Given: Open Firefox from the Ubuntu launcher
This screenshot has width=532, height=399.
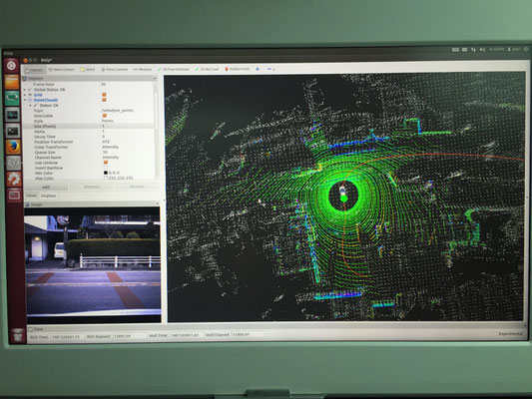Looking at the screenshot, I should point(13,147).
